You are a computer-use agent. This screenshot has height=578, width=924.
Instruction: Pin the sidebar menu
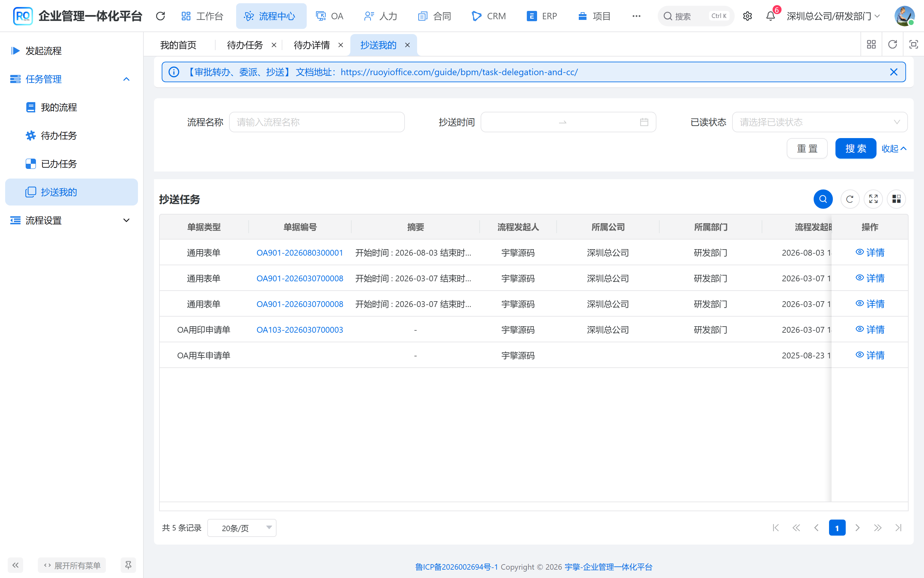[x=128, y=565]
